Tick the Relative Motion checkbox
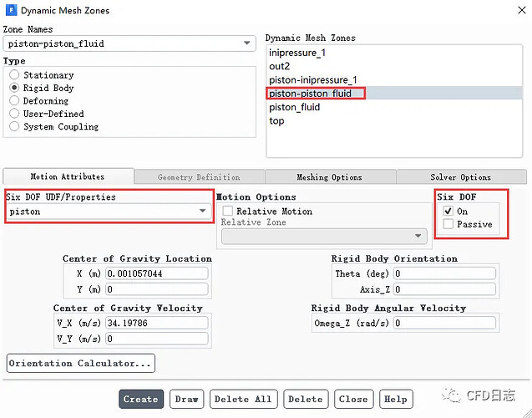Viewport: 532px width, 418px height. pos(227,212)
